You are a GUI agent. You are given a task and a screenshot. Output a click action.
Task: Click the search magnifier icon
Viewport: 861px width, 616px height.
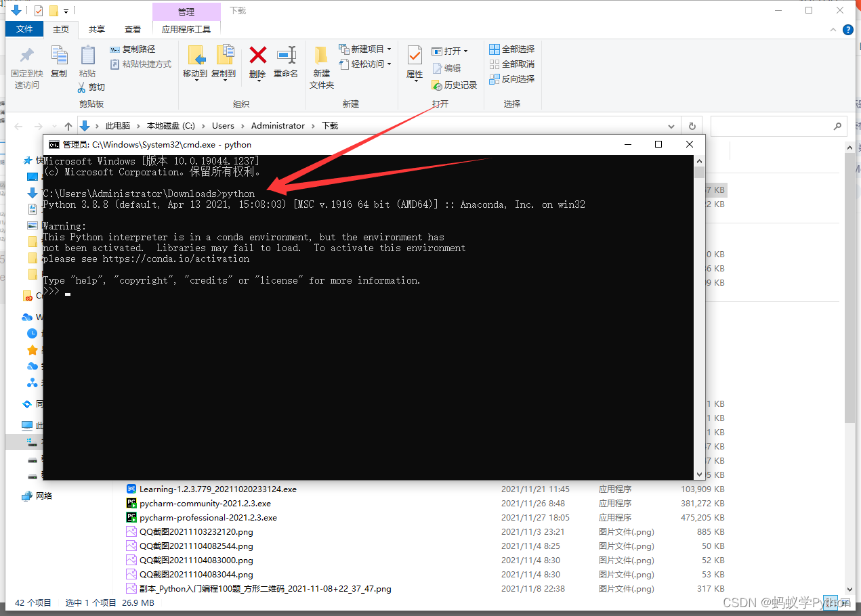[838, 127]
